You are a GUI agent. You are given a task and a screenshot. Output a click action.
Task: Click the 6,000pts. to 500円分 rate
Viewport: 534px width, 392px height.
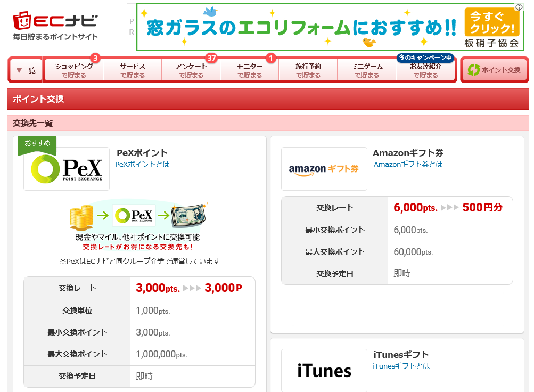[x=448, y=207]
